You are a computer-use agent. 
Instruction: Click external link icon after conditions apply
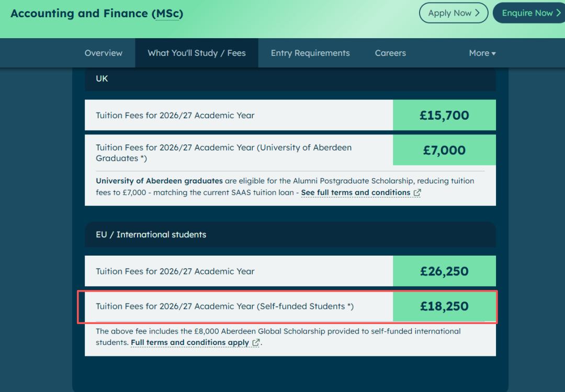point(256,342)
